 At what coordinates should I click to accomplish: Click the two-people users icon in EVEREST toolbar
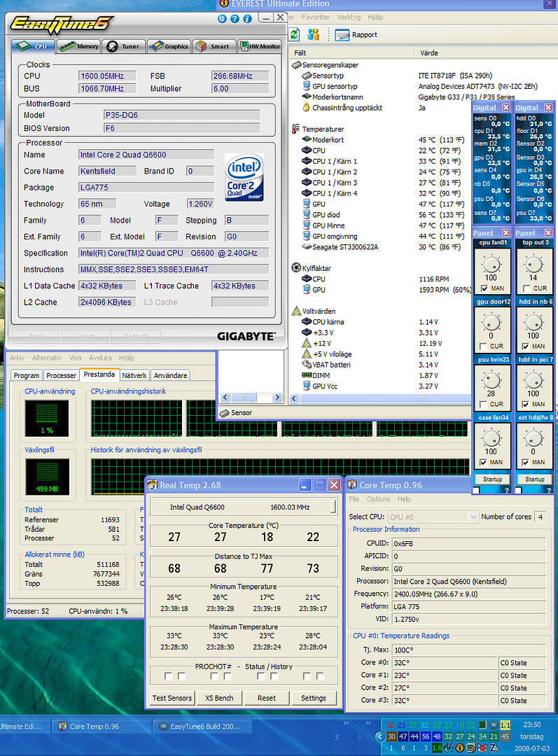pyautogui.click(x=314, y=35)
